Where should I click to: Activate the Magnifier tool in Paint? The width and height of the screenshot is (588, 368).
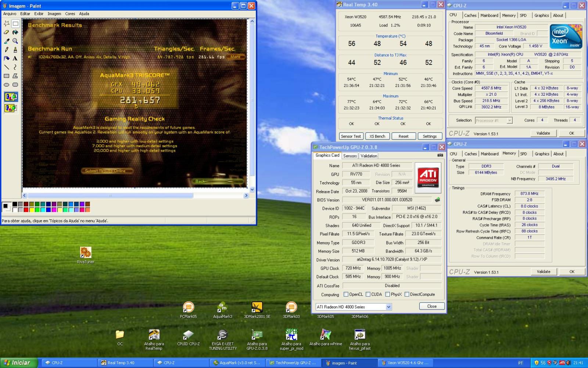tap(15, 41)
